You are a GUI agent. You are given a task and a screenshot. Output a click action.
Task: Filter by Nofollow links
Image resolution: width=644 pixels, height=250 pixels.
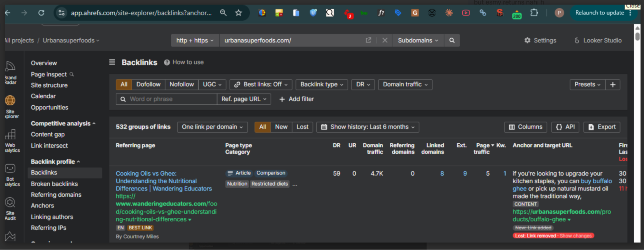click(182, 84)
